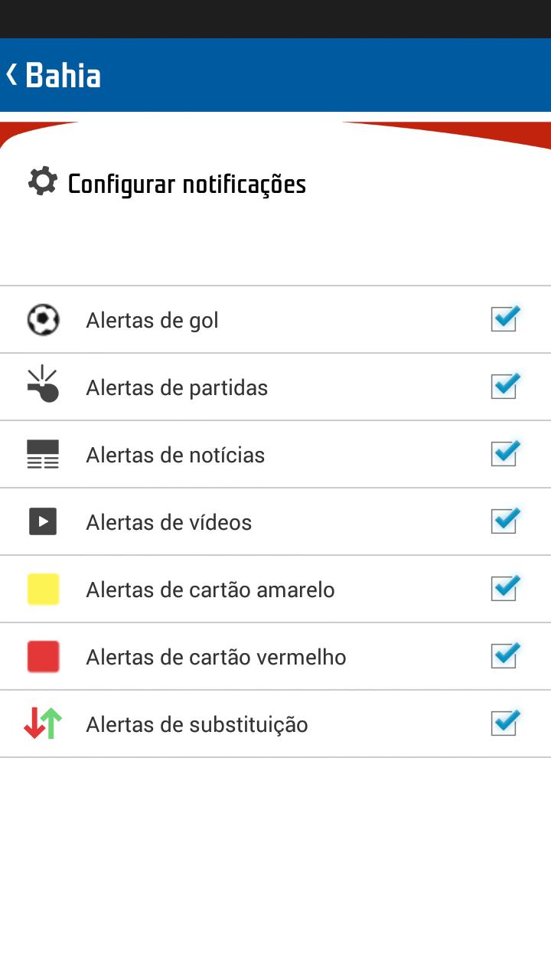Tap the whistle icon for match alerts
Screen dimensions: 551x980
pos(43,384)
